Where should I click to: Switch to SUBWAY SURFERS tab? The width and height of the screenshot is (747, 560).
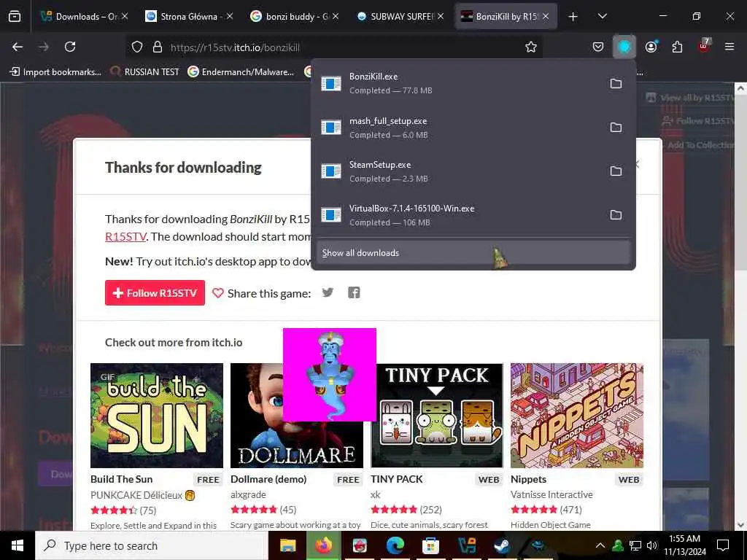(399, 16)
